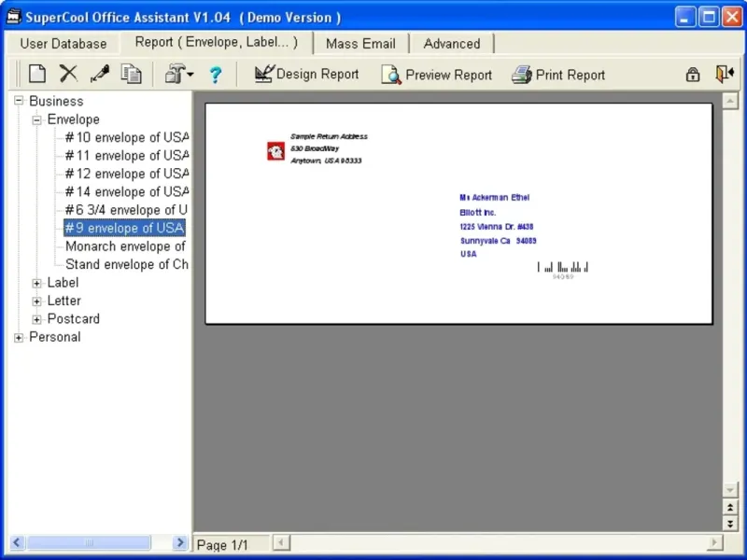Select the Report (Envelope, Label...) tab
Screen dimensions: 747x560
click(x=217, y=42)
